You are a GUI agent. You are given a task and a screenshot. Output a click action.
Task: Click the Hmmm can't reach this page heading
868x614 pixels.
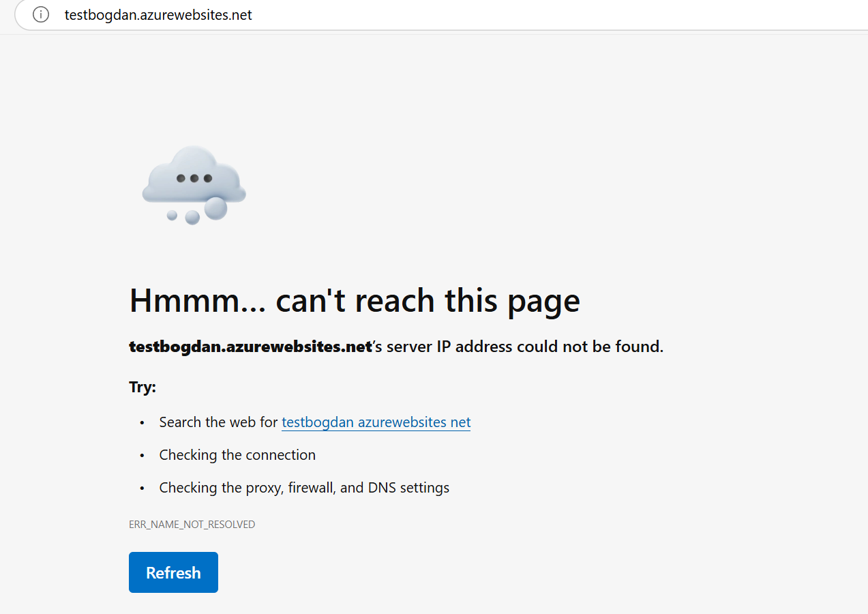(x=354, y=300)
